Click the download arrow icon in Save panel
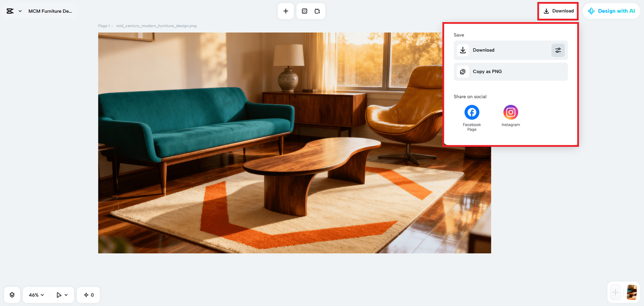644x306 pixels. [463, 50]
